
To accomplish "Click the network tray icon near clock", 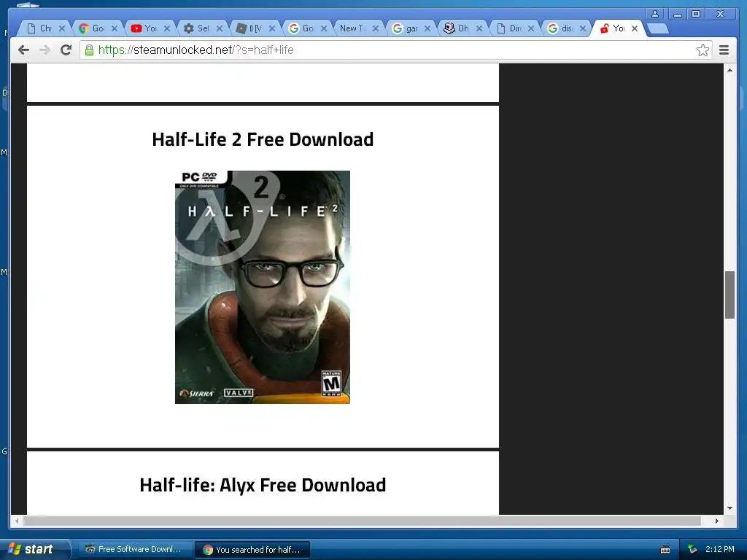I will point(692,549).
